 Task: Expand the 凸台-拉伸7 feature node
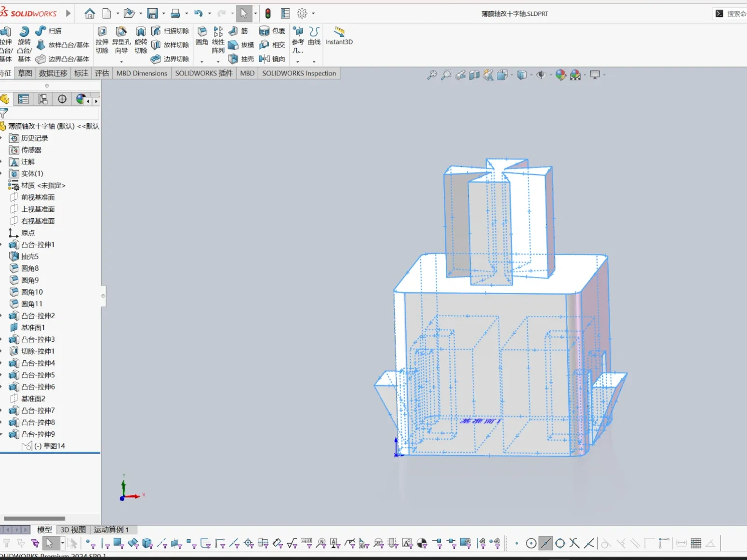point(1,411)
